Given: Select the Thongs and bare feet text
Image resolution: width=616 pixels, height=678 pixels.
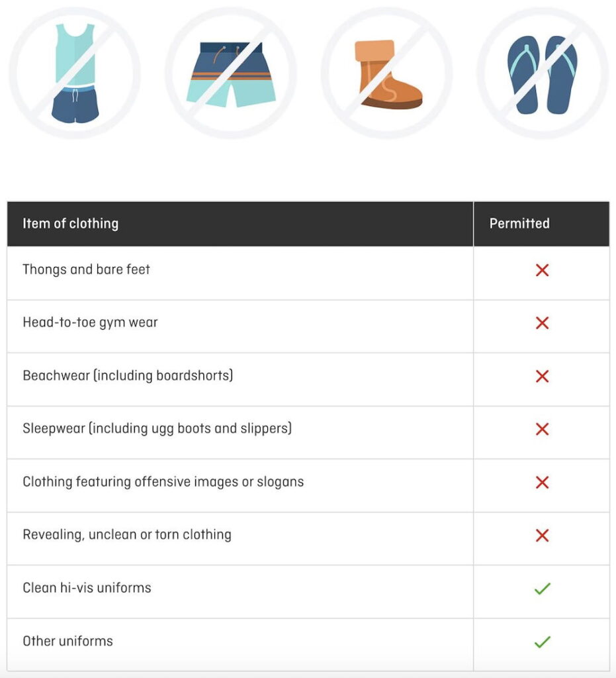Looking at the screenshot, I should click(x=87, y=269).
